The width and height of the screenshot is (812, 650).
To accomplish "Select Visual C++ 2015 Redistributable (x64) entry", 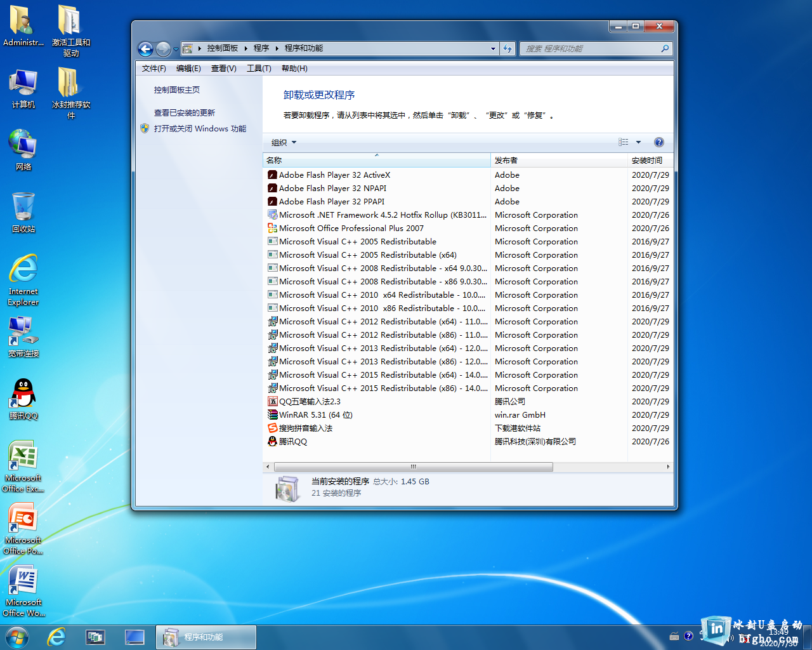I will [468, 375].
